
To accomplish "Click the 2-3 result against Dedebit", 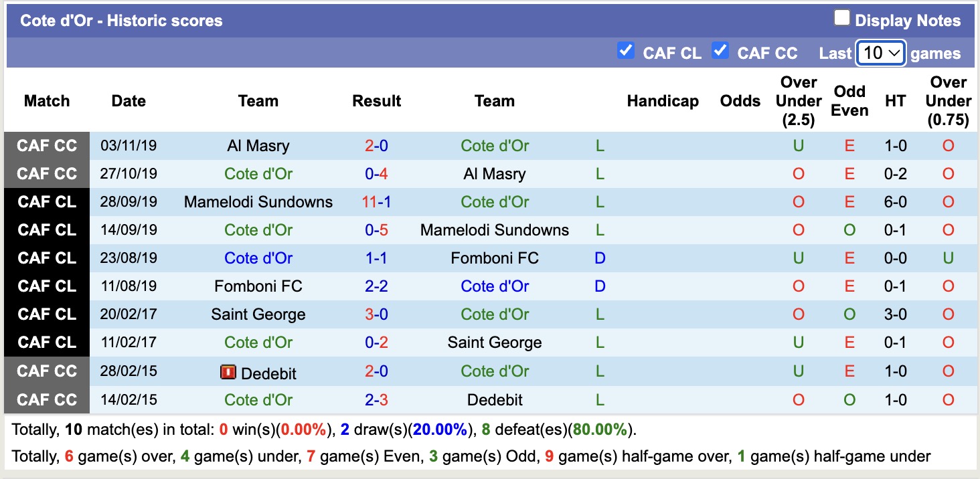I will coord(376,400).
